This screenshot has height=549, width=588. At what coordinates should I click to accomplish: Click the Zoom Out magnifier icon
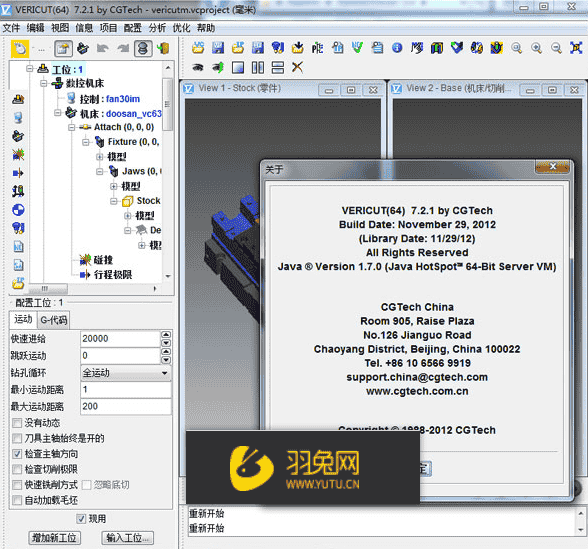[x=556, y=48]
